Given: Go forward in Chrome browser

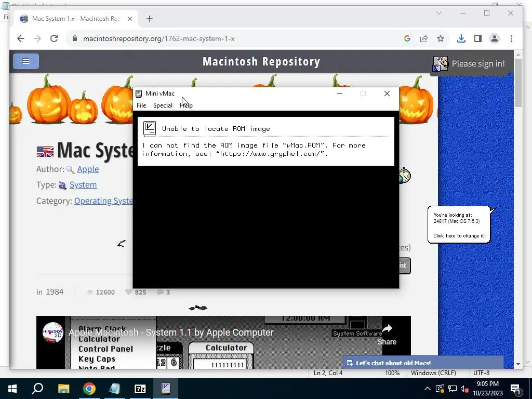Looking at the screenshot, I should 37,38.
